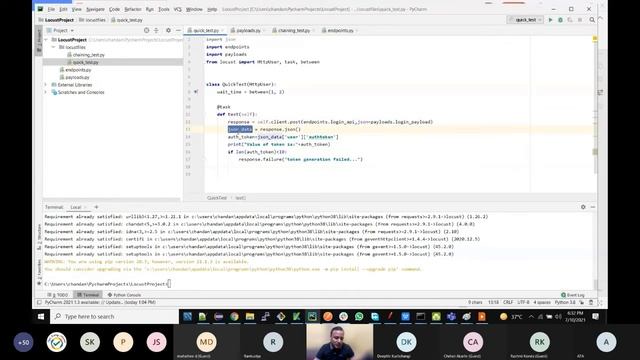Click the QuickTest breadcrumb below editor
The image size is (640, 360).
pyautogui.click(x=217, y=198)
